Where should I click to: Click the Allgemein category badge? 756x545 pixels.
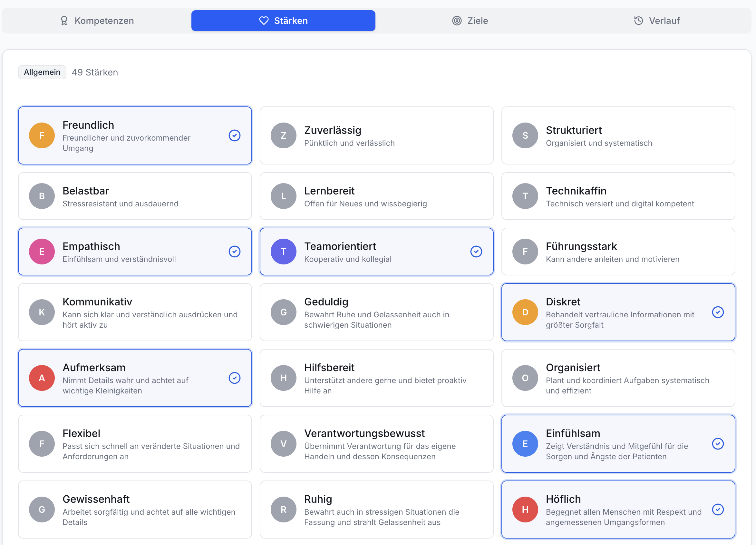[x=42, y=72]
